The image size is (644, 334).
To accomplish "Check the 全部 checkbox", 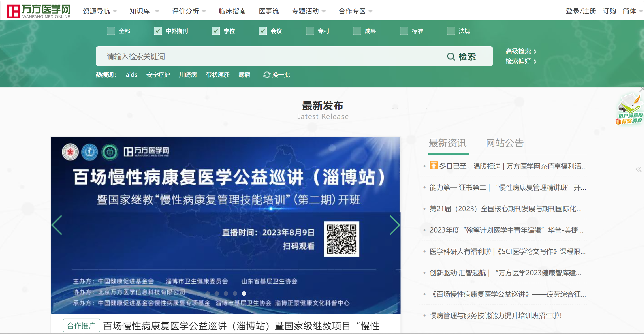I will tap(111, 31).
